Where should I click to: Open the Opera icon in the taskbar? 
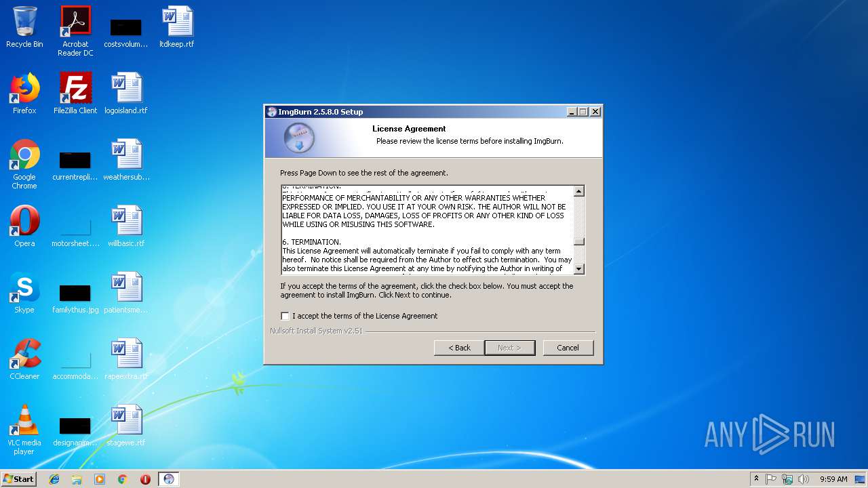coord(145,479)
